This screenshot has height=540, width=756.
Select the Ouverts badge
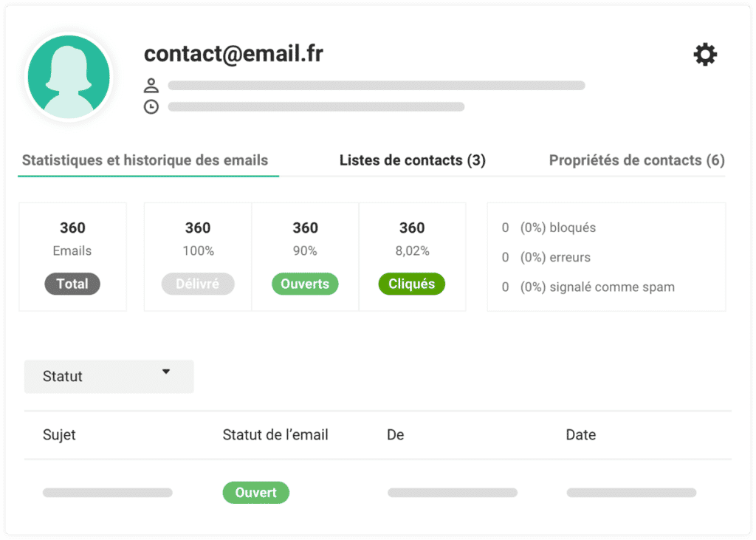tap(305, 284)
